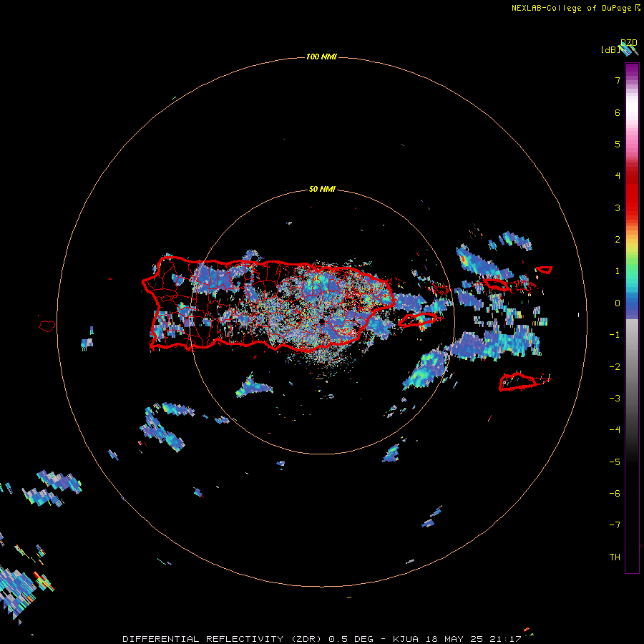Click the -5 value on the color scale
644x644 pixels.
point(615,462)
